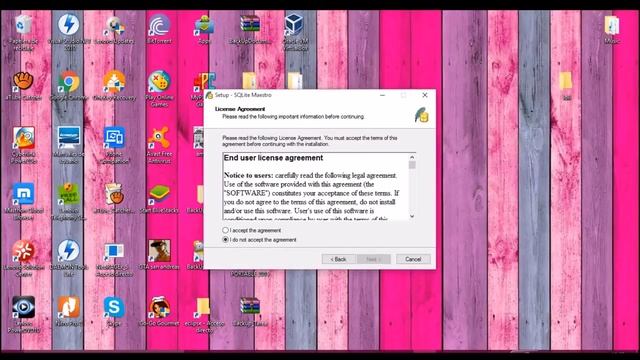
Task: Minimize the SQLite Maestro Setup window
Action: (x=382, y=95)
